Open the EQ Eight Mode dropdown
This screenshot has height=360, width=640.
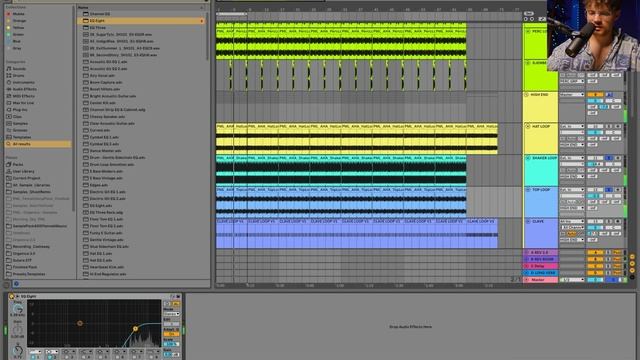click(x=171, y=314)
